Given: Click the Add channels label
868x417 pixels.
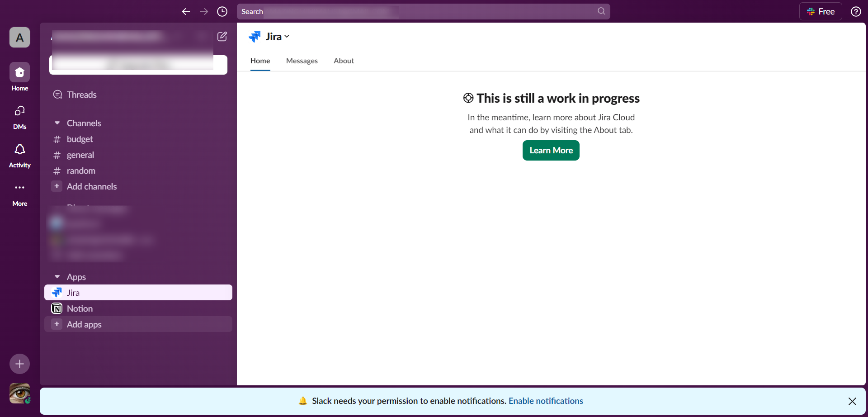Looking at the screenshot, I should (92, 186).
